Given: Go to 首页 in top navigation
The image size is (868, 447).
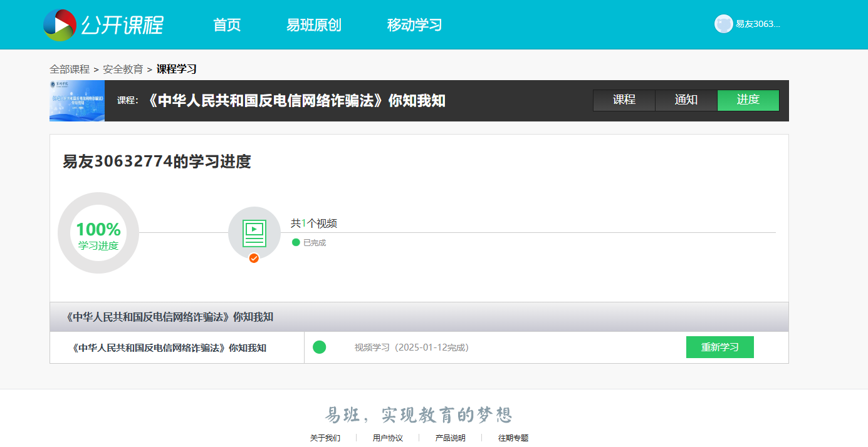Looking at the screenshot, I should click(x=227, y=25).
